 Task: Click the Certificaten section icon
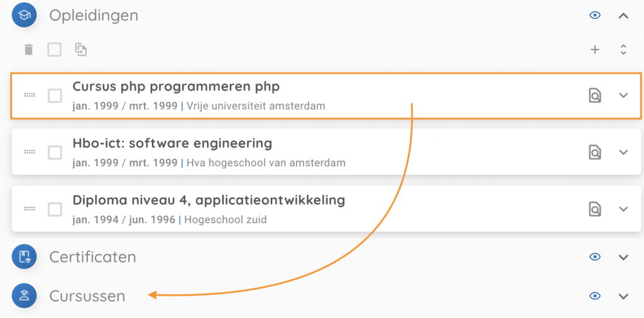click(x=25, y=256)
